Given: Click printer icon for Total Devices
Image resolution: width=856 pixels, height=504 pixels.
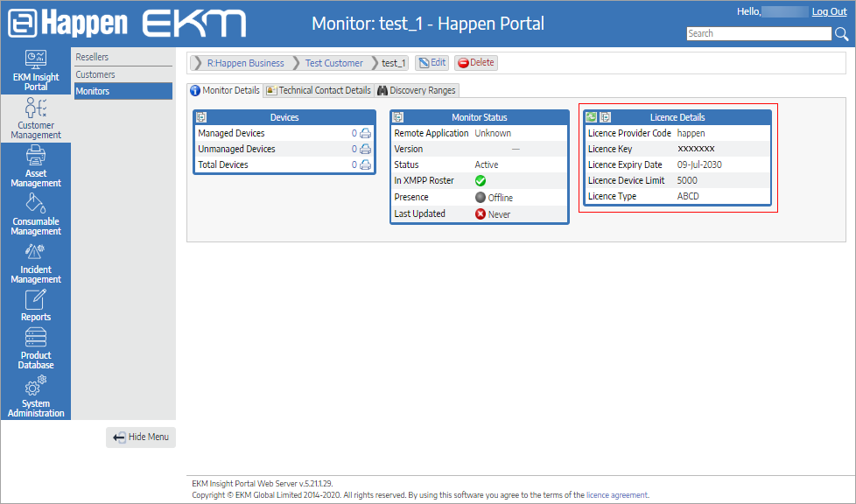Looking at the screenshot, I should [x=365, y=164].
